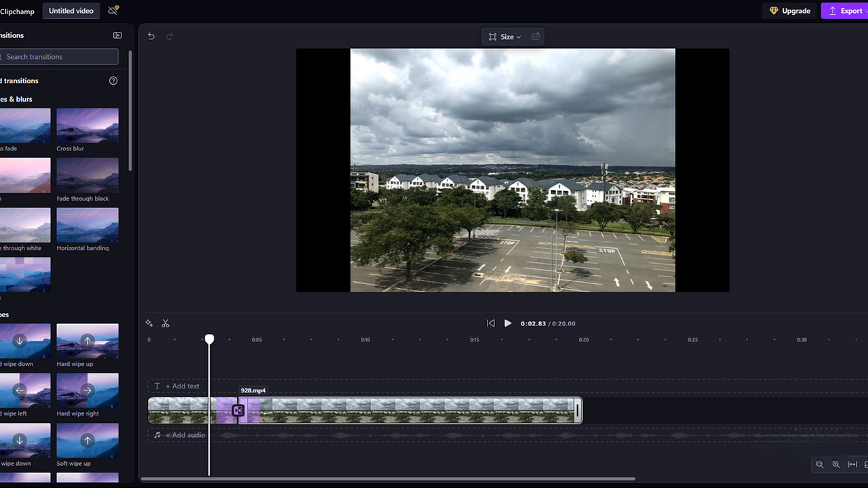This screenshot has width=868, height=488.
Task: Select the Cross blur transition
Action: pos(87,125)
